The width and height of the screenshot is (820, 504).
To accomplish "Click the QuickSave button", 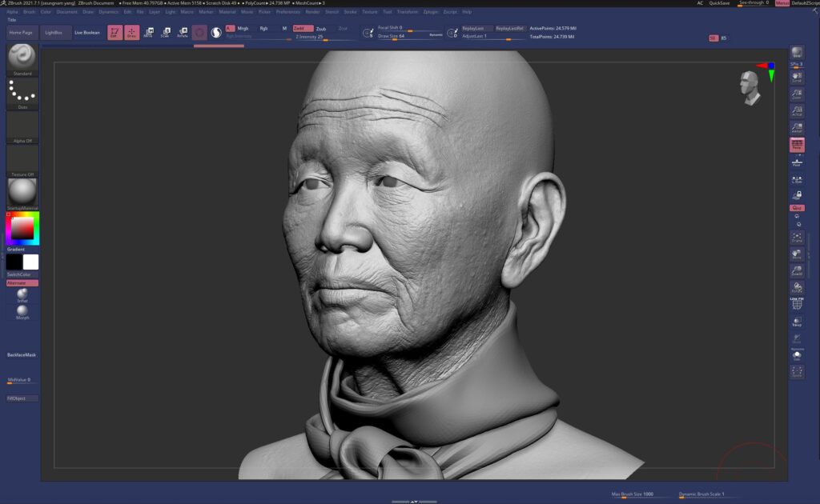I will 719,3.
